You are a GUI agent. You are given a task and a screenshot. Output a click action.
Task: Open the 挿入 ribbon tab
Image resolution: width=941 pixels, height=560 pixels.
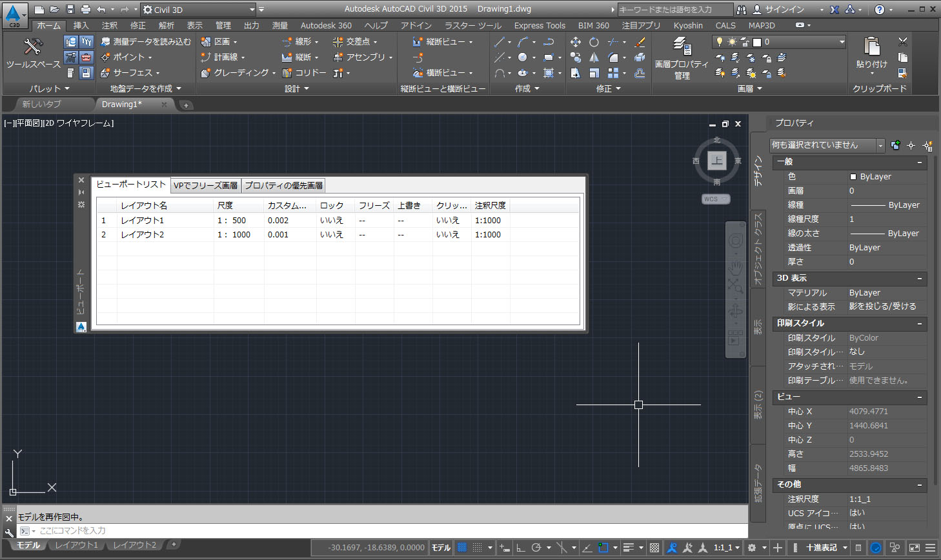81,25
